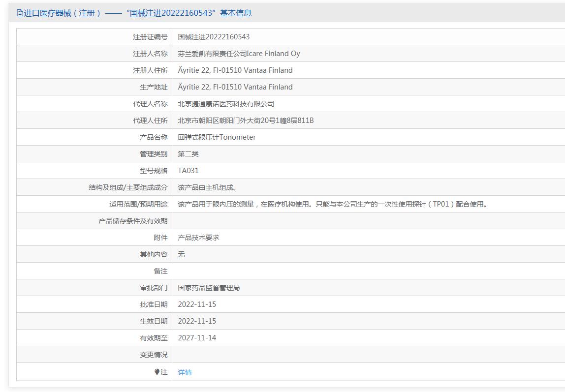Image resolution: width=565 pixels, height=392 pixels.
Task: Click the 批准日期 label
Action: click(x=154, y=304)
